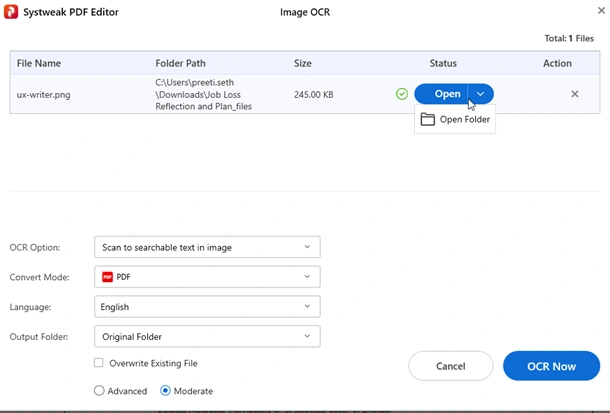Viewport: 610px width, 413px height.
Task: Select the ux-writer.png file name cell
Action: pyautogui.click(x=43, y=94)
